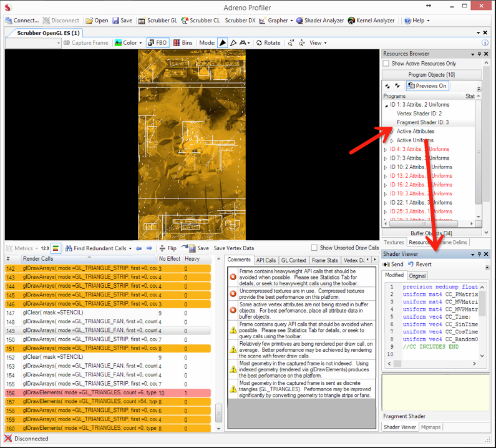
Task: Toggle the FBO display button
Action: [x=157, y=43]
